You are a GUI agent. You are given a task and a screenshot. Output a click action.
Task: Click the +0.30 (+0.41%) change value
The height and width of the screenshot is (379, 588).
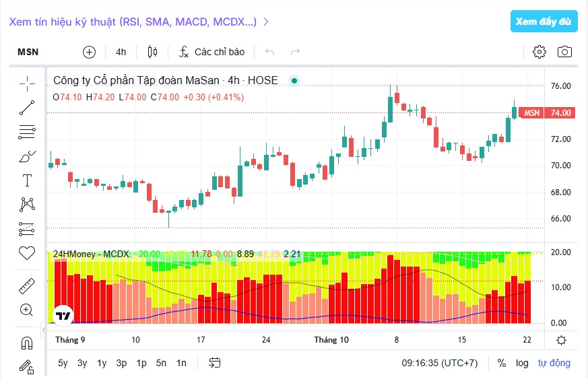214,98
